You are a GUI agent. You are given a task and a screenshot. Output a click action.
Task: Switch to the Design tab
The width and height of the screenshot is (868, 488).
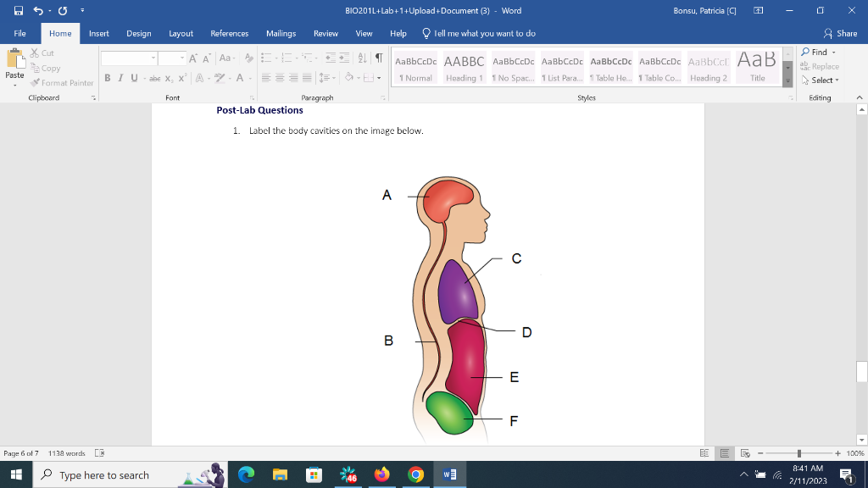pos(139,33)
